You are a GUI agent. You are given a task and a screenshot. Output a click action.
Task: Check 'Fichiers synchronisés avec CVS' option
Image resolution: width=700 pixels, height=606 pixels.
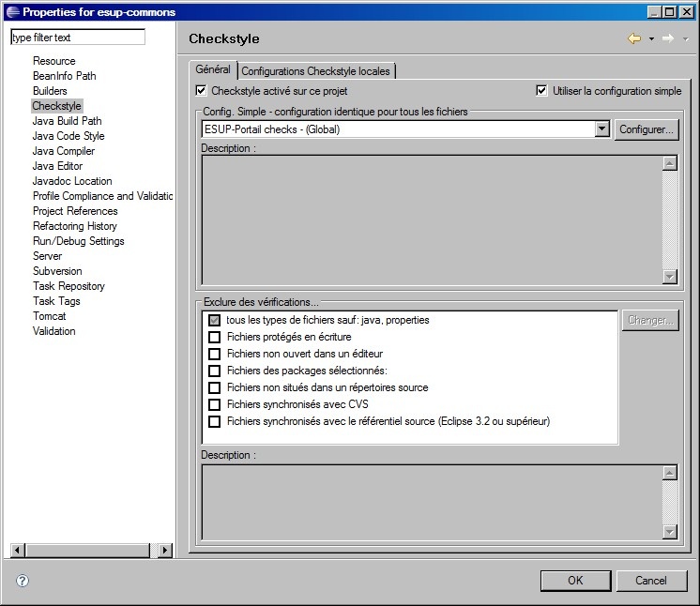[214, 405]
